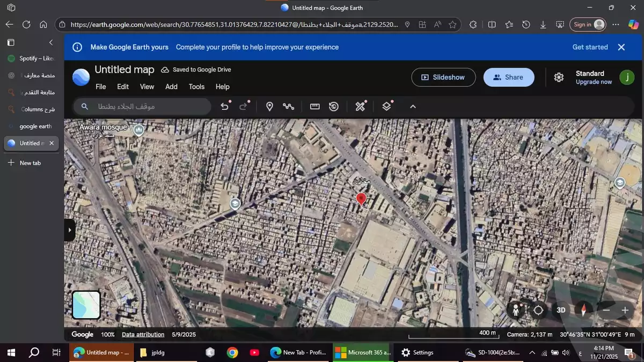This screenshot has height=362, width=644.
Task: Open the measure distance tool
Action: (x=314, y=106)
